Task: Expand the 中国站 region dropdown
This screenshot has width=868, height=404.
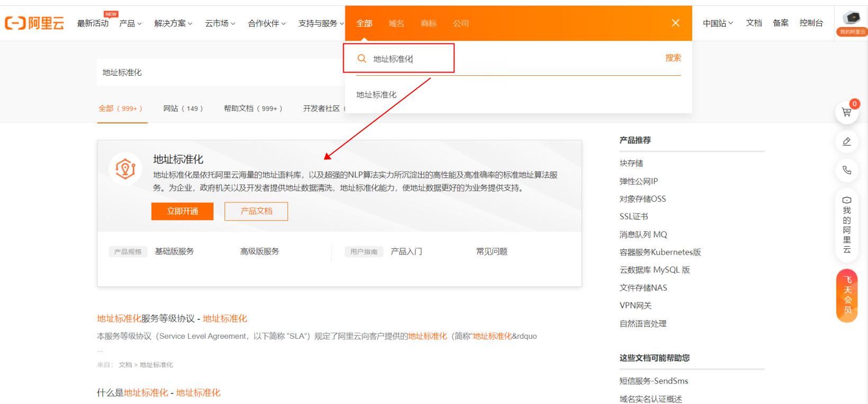Action: (718, 23)
